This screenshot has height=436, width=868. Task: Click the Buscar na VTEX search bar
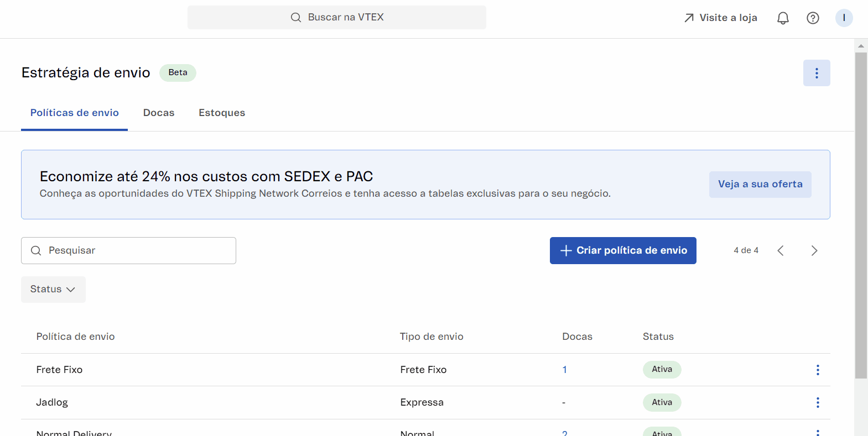pos(337,17)
